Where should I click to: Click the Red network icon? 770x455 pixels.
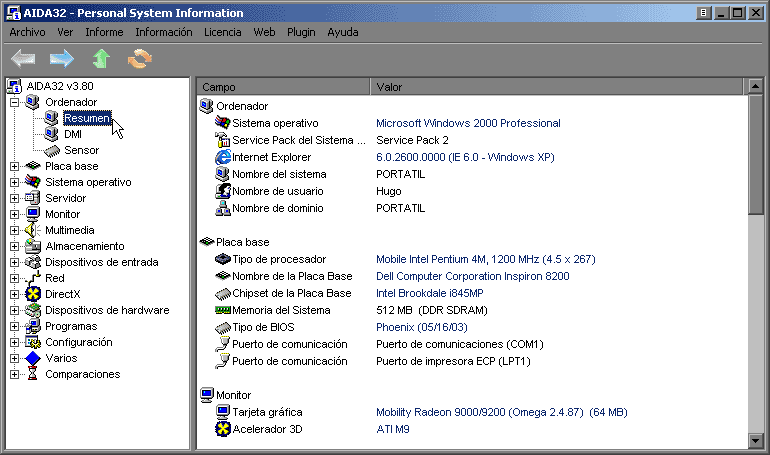33,278
